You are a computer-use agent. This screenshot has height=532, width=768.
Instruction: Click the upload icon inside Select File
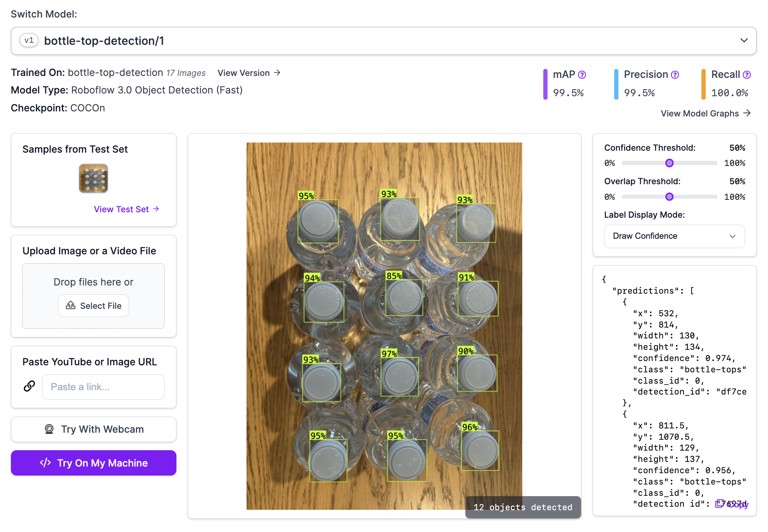(x=71, y=306)
